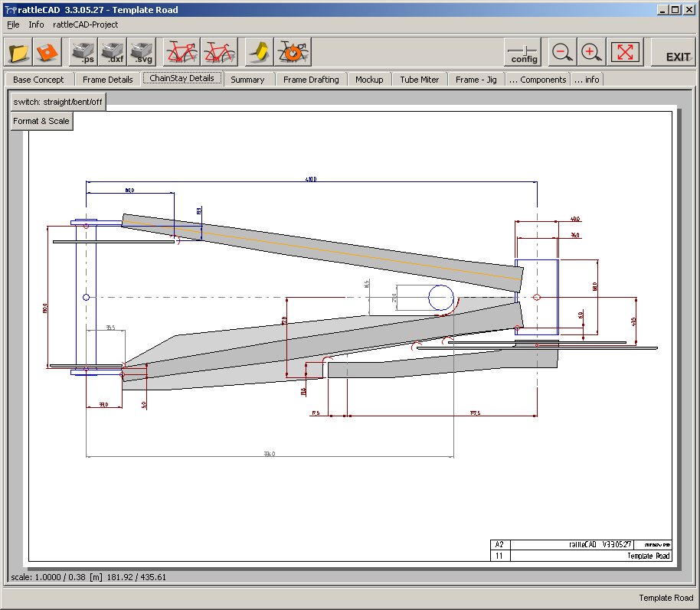Switch to the Frame Drafting tab
Viewport: 700px width, 610px height.
pyautogui.click(x=311, y=80)
